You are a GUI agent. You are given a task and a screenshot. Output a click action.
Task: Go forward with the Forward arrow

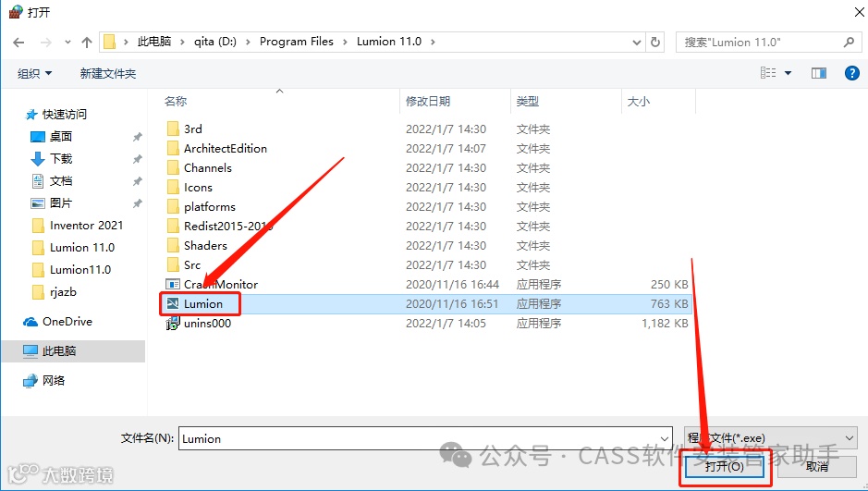(x=46, y=42)
